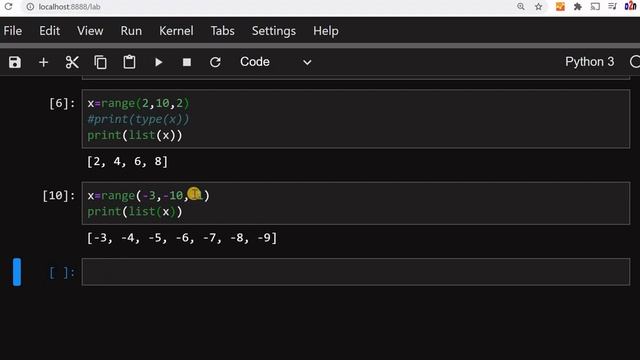Click the kernel status circle indicator
This screenshot has width=640, height=360.
pos(635,62)
